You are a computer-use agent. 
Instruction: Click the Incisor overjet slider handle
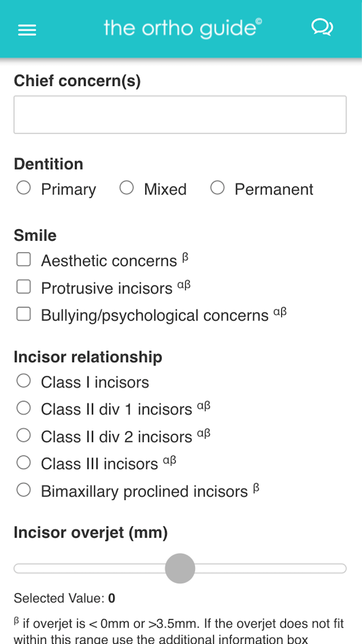tap(180, 568)
